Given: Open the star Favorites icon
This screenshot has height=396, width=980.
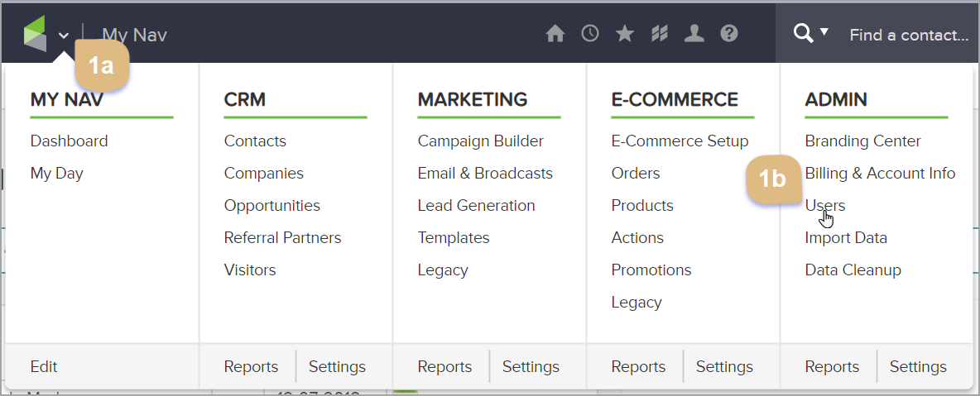Looking at the screenshot, I should (x=625, y=34).
